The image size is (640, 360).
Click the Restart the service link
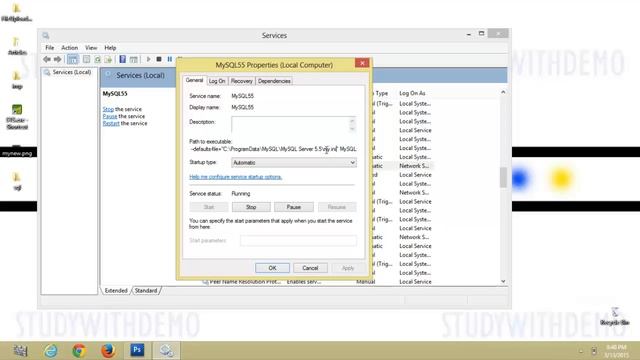tap(111, 123)
